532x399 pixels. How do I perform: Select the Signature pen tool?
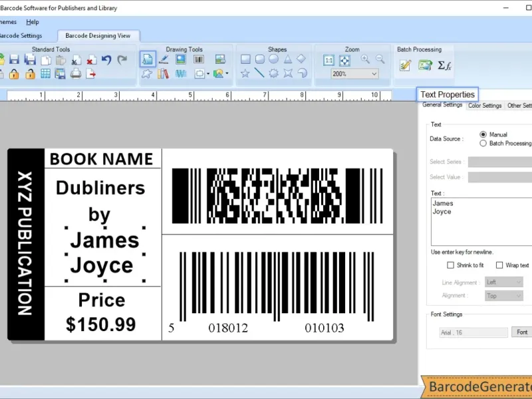[164, 59]
